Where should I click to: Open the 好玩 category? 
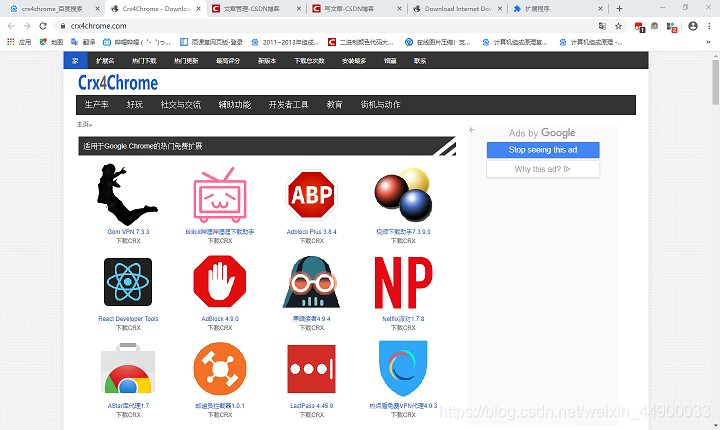pos(135,105)
